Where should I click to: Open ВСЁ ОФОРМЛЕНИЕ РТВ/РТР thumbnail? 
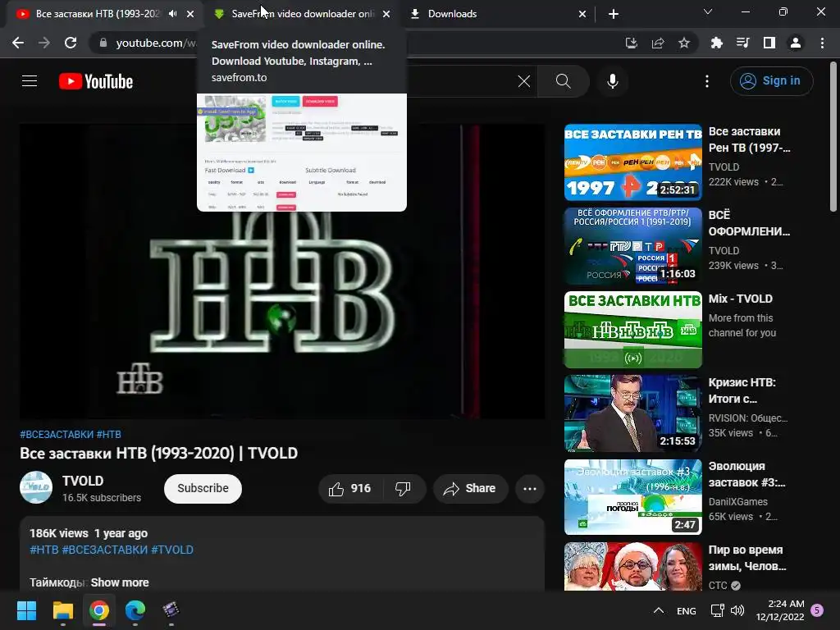[x=633, y=246]
